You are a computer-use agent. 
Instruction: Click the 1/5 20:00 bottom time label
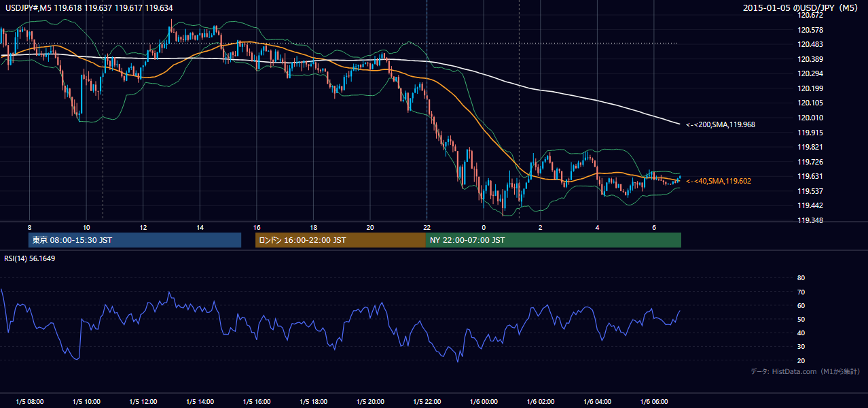[370, 402]
